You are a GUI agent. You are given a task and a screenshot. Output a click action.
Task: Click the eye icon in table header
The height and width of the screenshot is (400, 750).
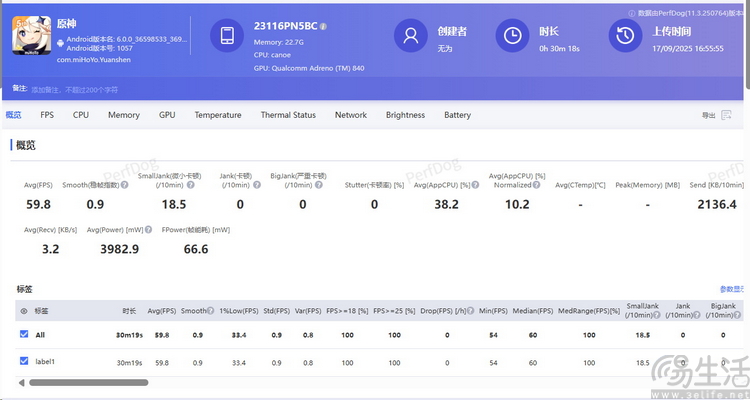point(24,311)
